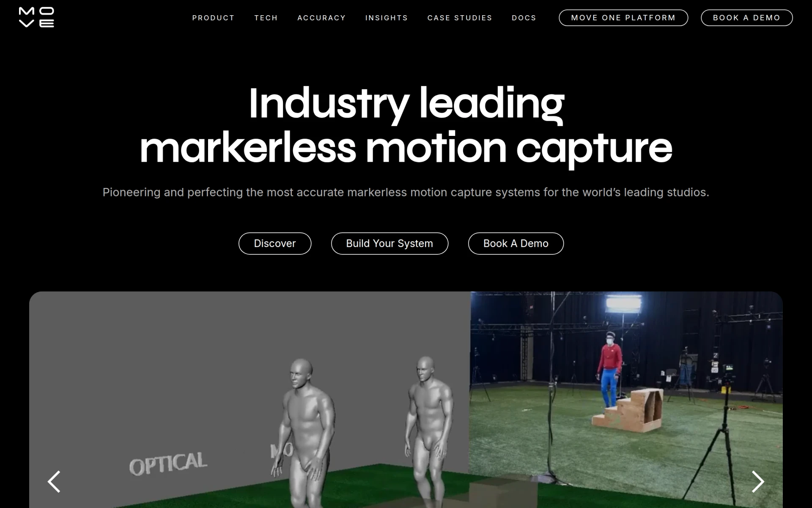Select Accuracy in the top navigation
The image size is (812, 508).
pyautogui.click(x=321, y=18)
